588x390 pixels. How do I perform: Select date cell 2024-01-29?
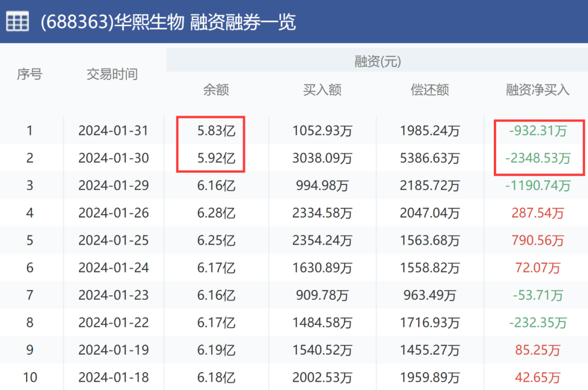point(113,185)
